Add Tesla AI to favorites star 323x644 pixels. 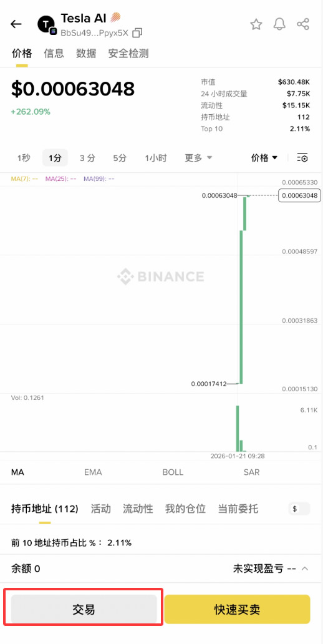pos(256,24)
